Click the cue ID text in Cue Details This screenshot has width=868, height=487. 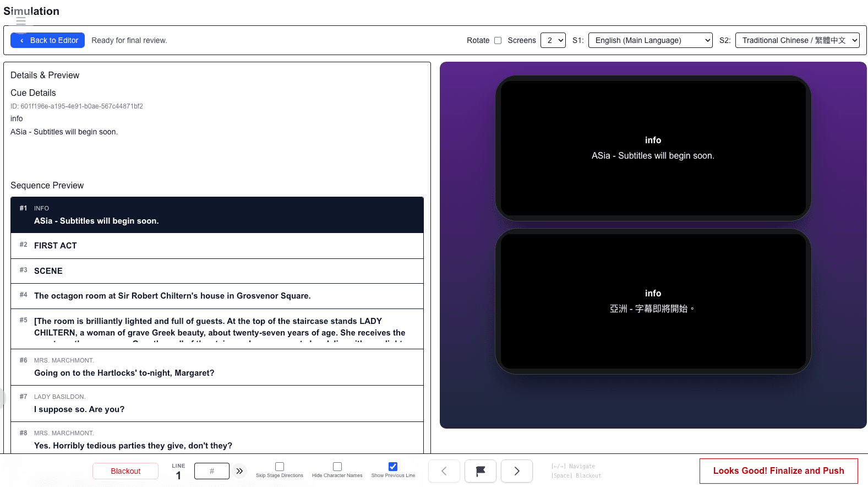click(77, 106)
